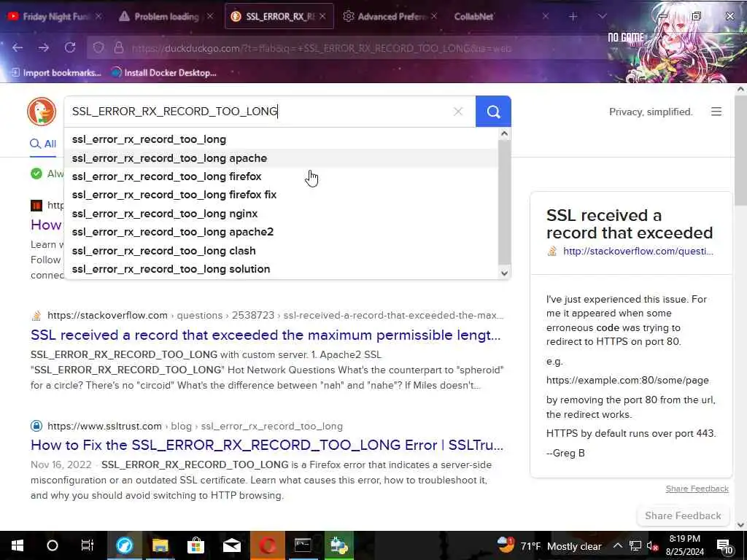Screen dimensions: 747x560
Task: Click the DuckDuckGo duck logo
Action: pyautogui.click(x=42, y=112)
